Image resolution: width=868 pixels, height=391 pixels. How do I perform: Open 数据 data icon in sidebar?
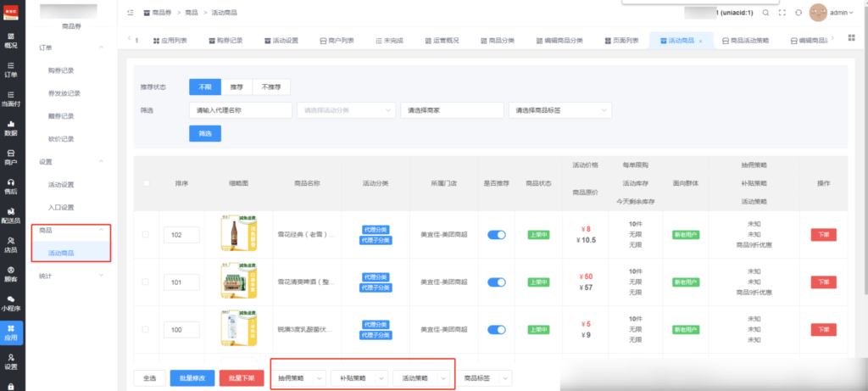[x=11, y=128]
